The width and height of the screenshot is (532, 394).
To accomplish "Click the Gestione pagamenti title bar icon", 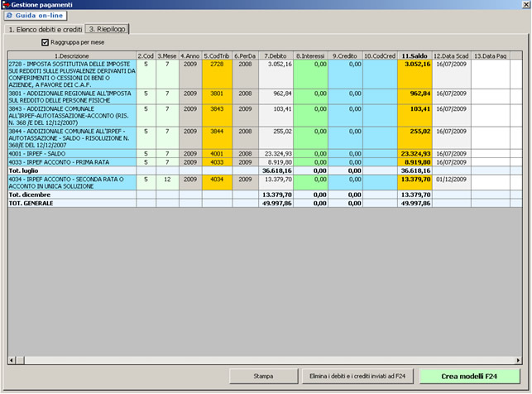I will [6, 4].
